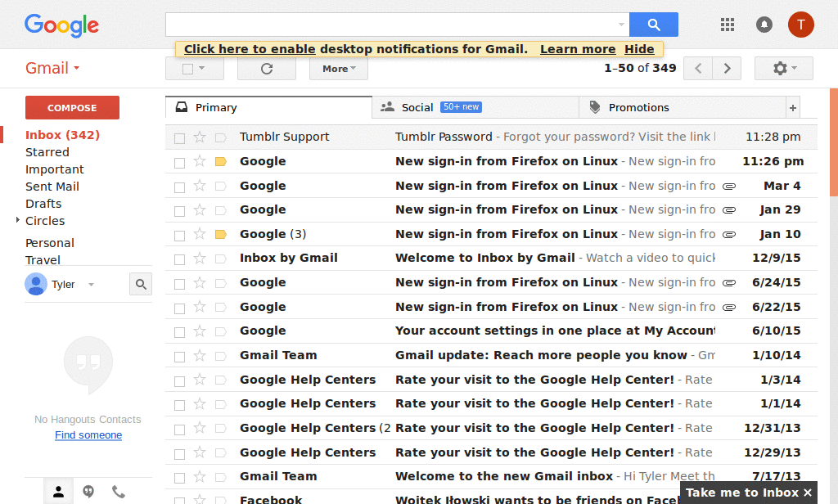Open the Settings gear menu

[x=784, y=69]
